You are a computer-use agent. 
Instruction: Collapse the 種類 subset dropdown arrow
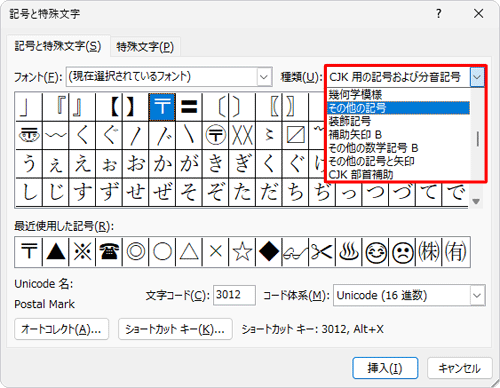[x=477, y=77]
